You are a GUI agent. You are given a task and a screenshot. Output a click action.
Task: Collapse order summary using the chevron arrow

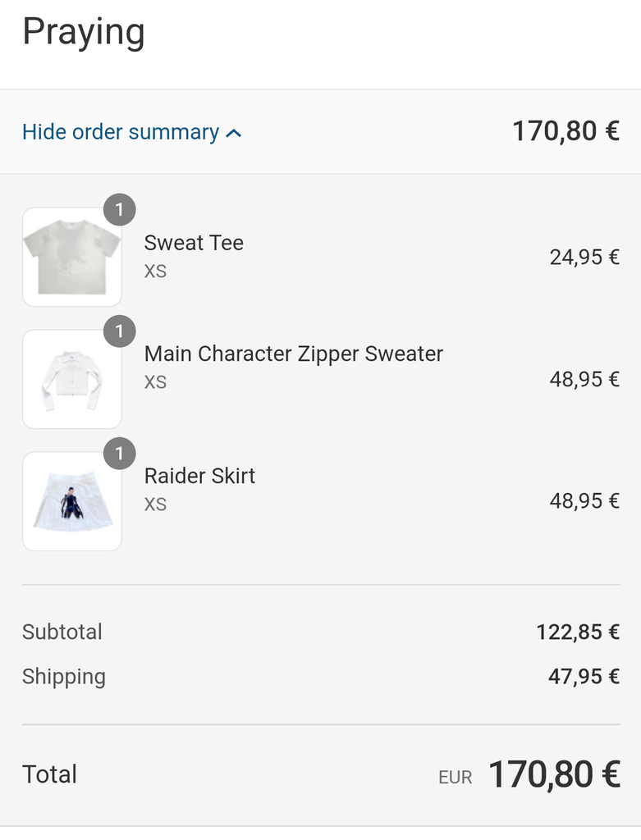pos(234,133)
